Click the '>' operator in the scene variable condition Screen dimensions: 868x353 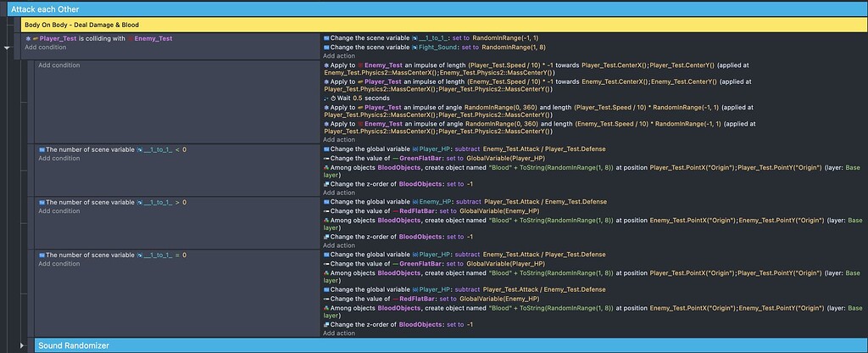pos(177,202)
